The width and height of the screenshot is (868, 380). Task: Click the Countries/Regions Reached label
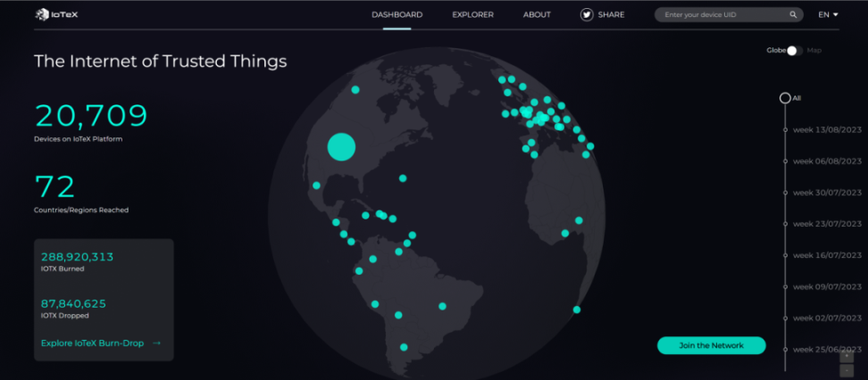(81, 211)
